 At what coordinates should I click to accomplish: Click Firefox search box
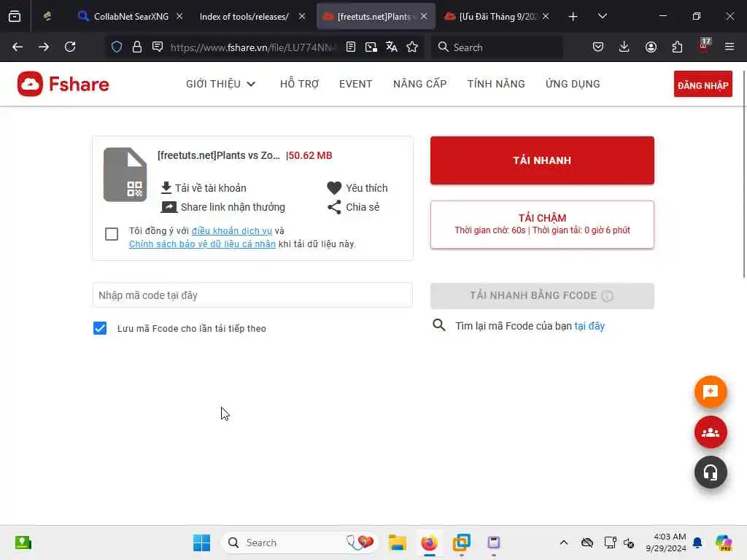(x=496, y=47)
